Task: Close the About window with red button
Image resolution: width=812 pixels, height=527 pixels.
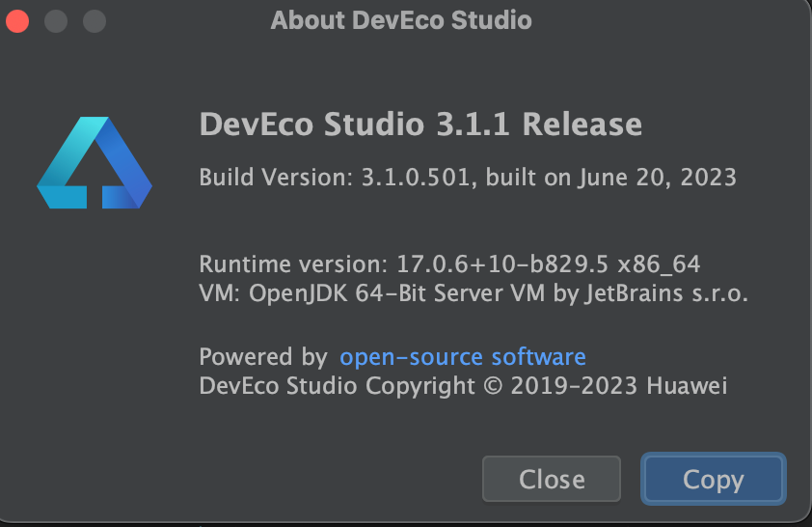Action: point(17,21)
